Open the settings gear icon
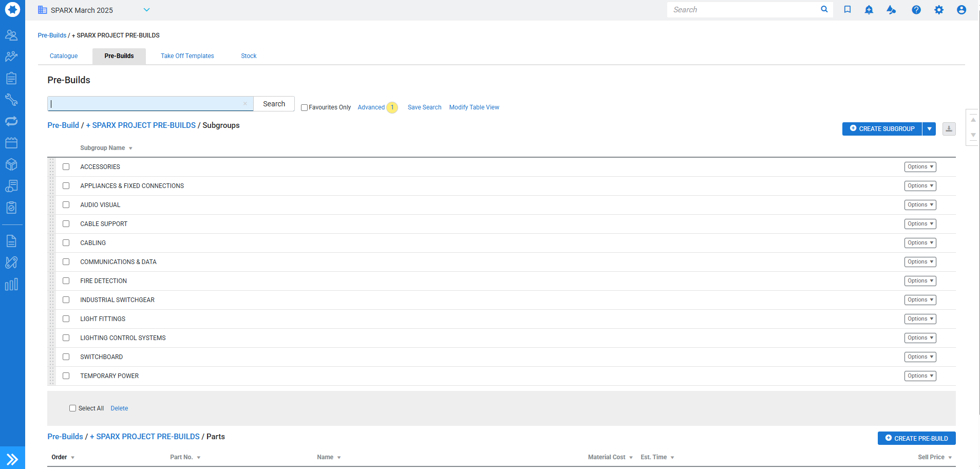Screen dimensions: 980x469 pos(938,10)
